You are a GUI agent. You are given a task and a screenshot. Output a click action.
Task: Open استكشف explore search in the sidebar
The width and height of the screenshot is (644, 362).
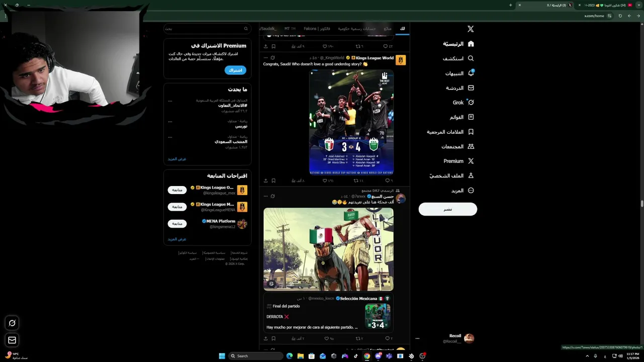(x=458, y=58)
